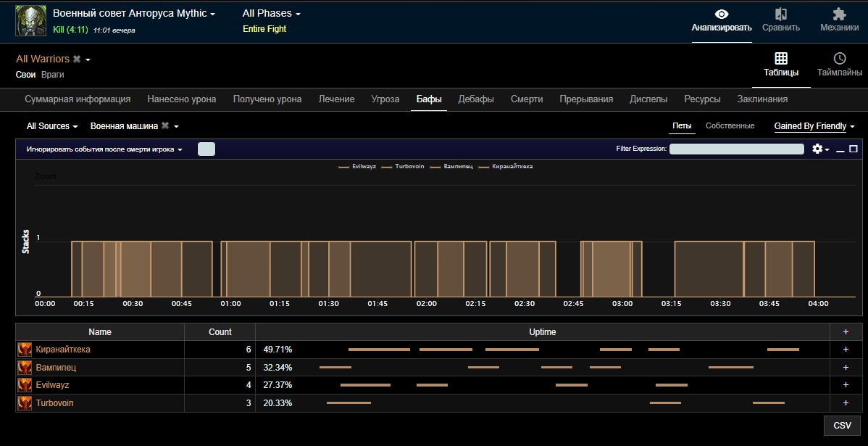Image resolution: width=868 pixels, height=446 pixels.
Task: Open chart settings gear icon
Action: (817, 149)
